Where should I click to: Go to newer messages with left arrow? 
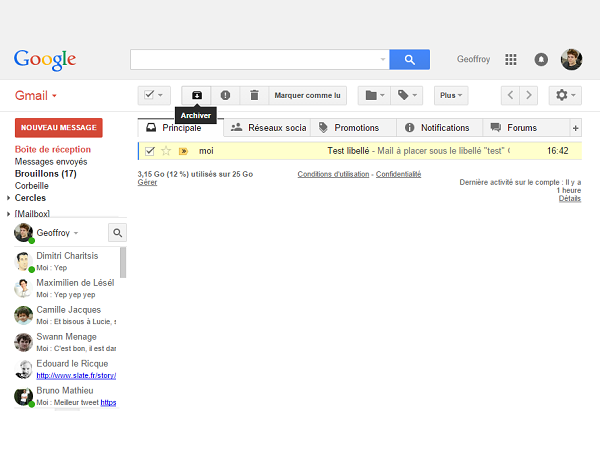pyautogui.click(x=510, y=95)
